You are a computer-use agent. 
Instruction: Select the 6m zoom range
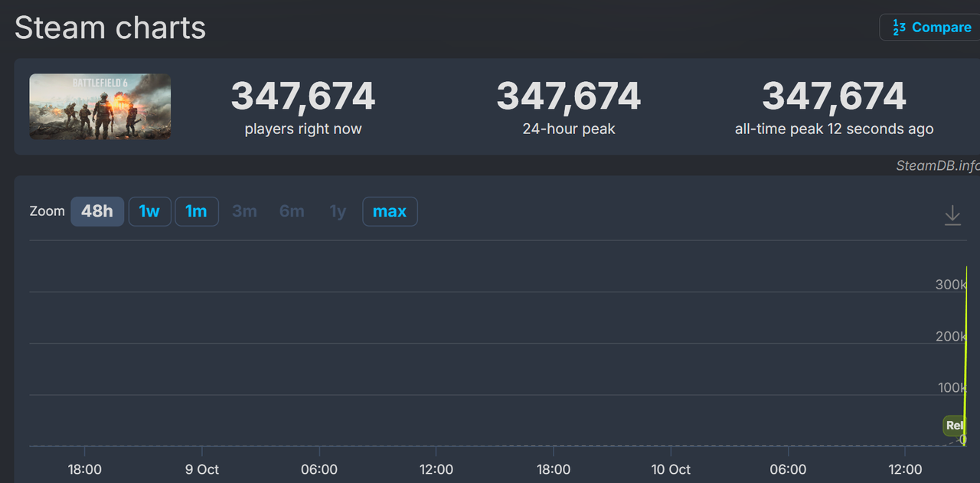292,211
